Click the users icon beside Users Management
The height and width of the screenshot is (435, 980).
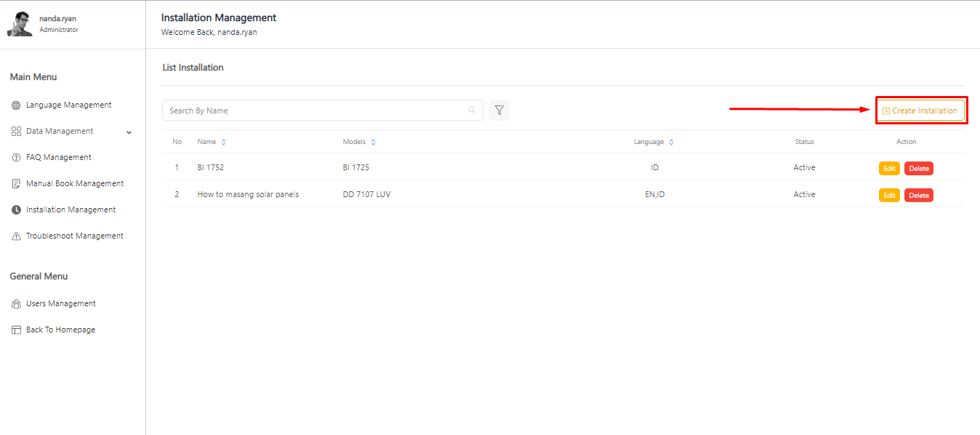16,304
